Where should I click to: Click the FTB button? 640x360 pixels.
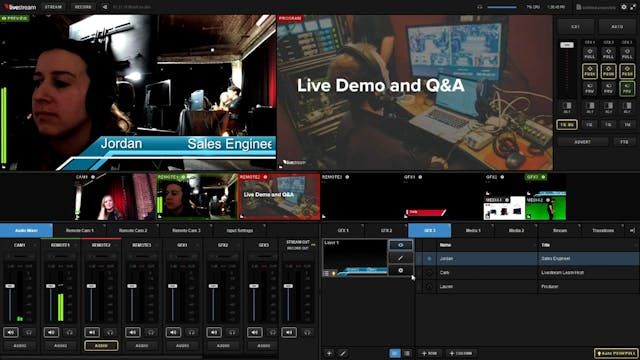pos(624,142)
